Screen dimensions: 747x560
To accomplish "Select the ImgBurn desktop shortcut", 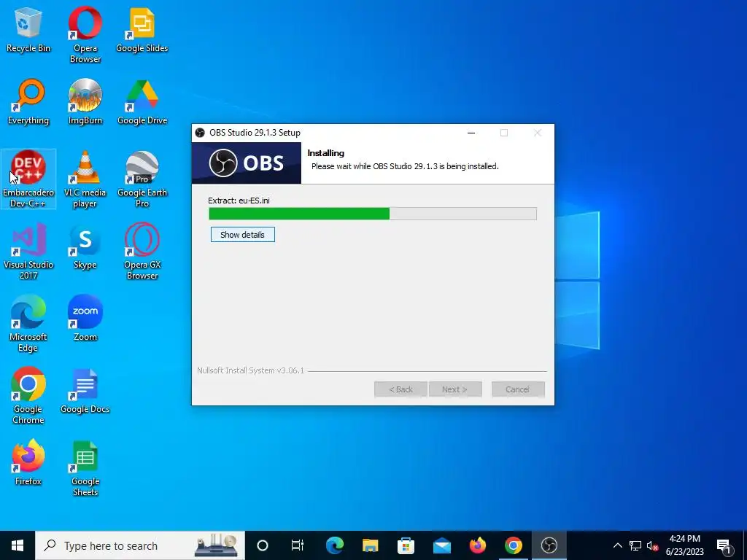I will click(x=85, y=102).
